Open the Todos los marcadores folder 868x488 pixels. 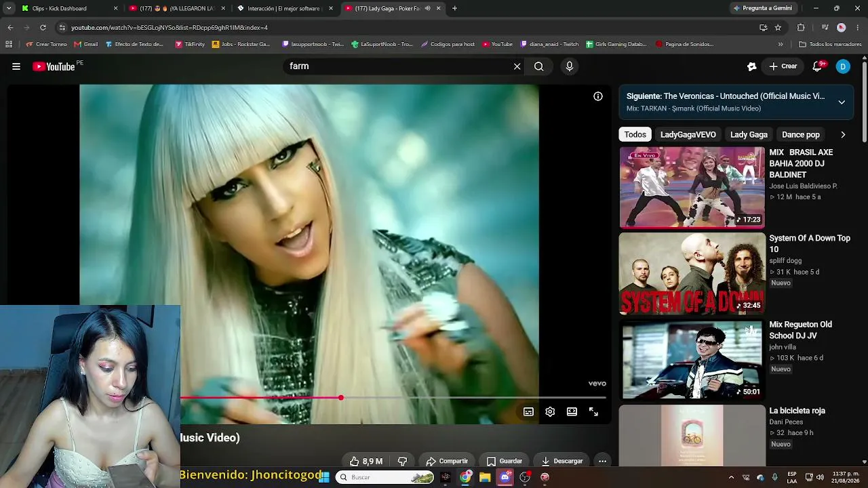830,44
